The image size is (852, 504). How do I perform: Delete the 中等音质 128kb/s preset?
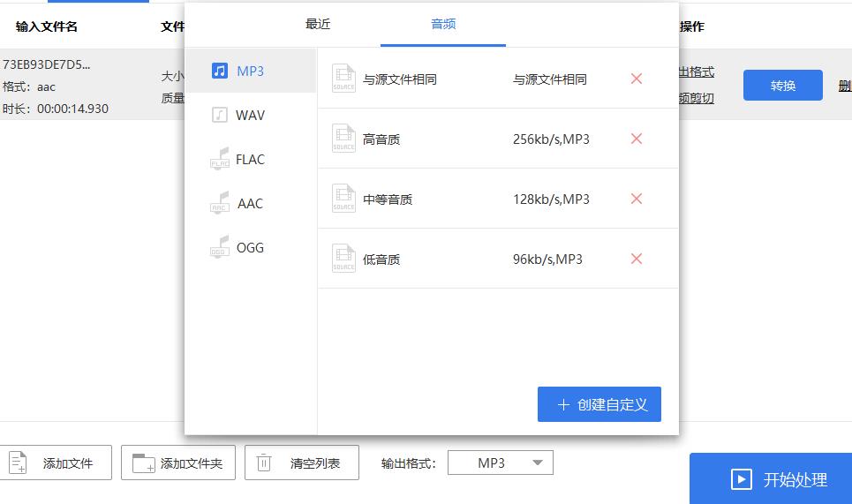tap(637, 199)
